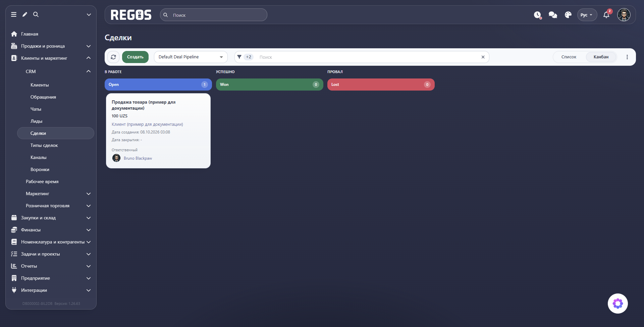The width and height of the screenshot is (644, 327).
Task: Open the color palette theme icon
Action: [568, 15]
